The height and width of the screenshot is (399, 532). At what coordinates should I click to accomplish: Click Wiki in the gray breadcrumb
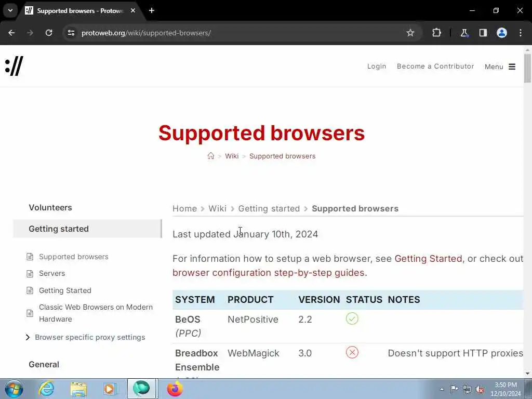tap(218, 208)
